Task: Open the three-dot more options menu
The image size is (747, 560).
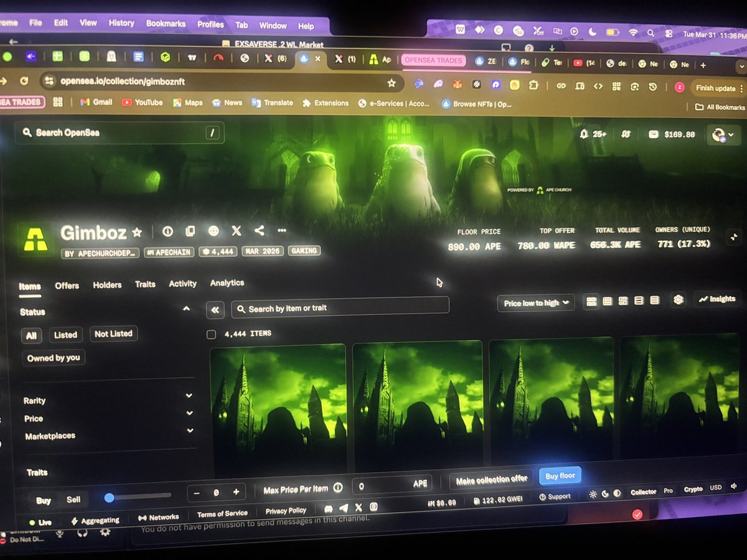Action: click(x=282, y=230)
